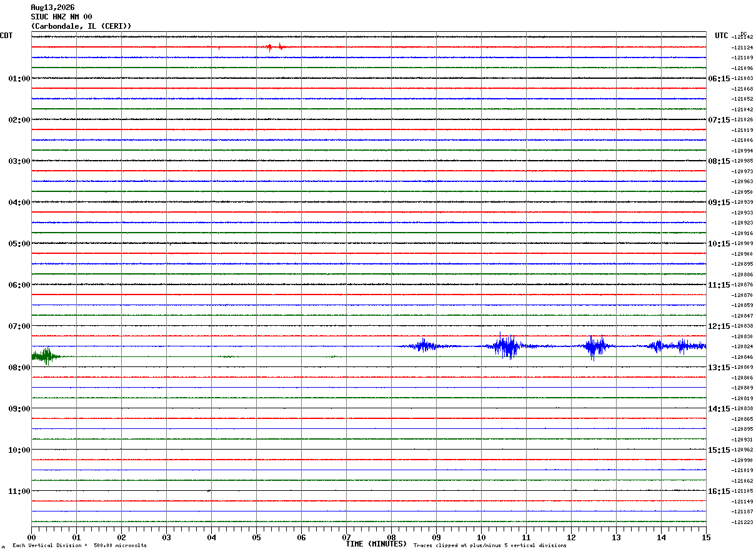Click the 11:00 CDT time label
This screenshot has height=554, width=756.
tap(19, 491)
